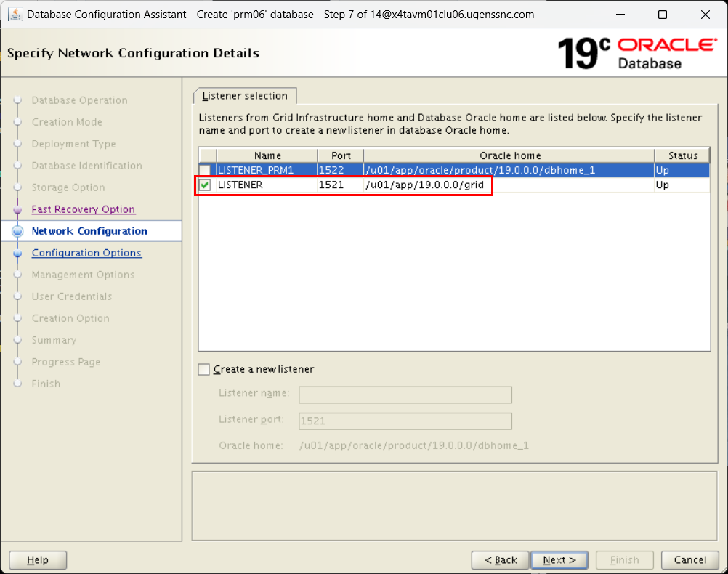The image size is (728, 574).
Task: Click the Progress Page step
Action: coord(66,362)
